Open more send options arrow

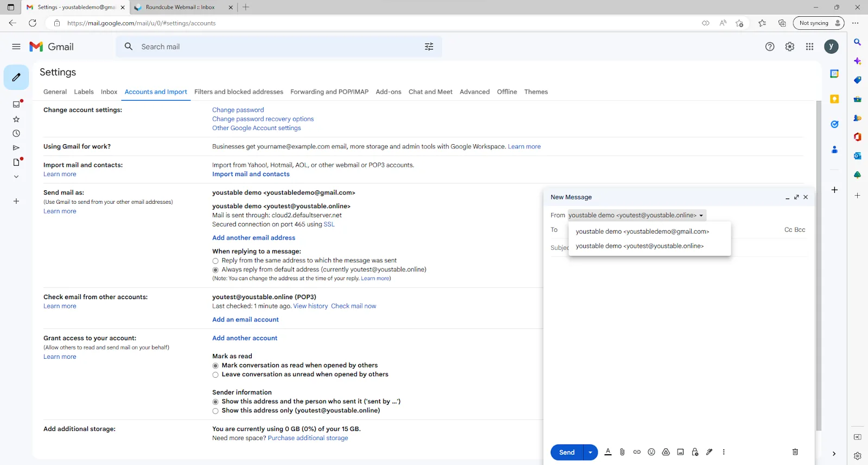point(590,453)
